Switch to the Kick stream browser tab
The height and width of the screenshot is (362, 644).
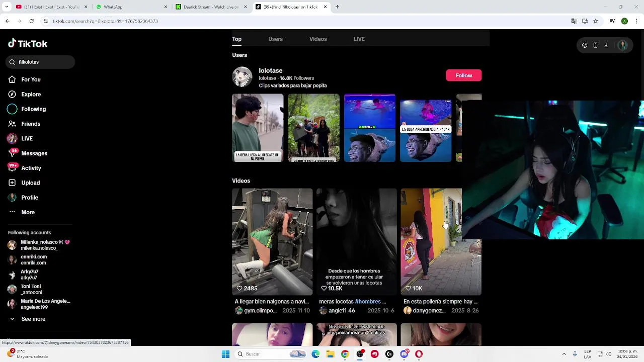click(210, 7)
